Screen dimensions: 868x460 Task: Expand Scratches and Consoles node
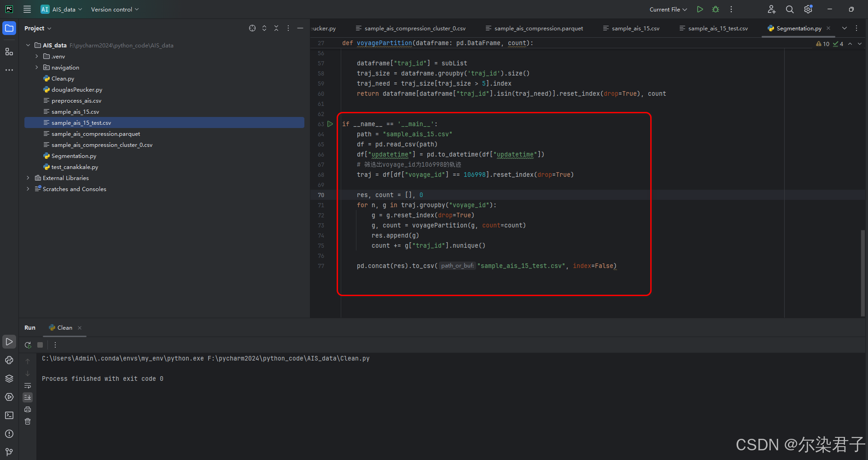tap(28, 189)
